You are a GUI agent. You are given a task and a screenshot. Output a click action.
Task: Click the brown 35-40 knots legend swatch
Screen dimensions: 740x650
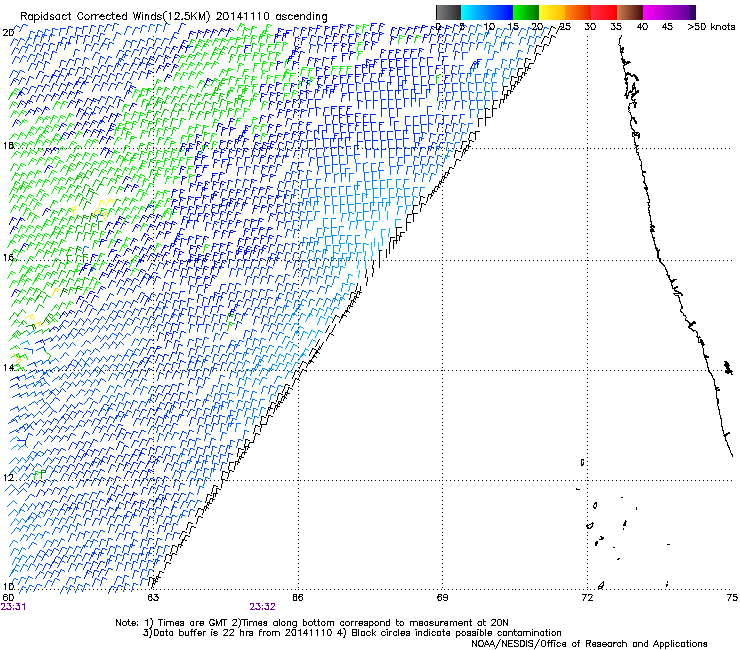click(x=630, y=12)
